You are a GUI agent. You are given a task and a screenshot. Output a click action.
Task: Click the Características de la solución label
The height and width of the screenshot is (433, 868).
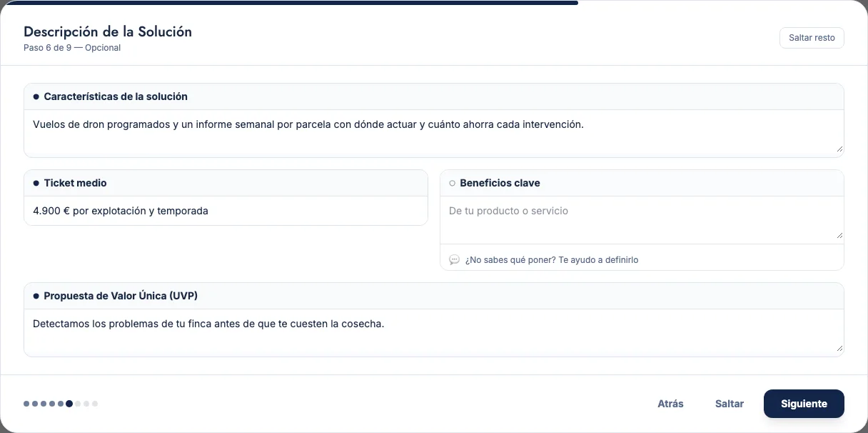pyautogui.click(x=116, y=96)
